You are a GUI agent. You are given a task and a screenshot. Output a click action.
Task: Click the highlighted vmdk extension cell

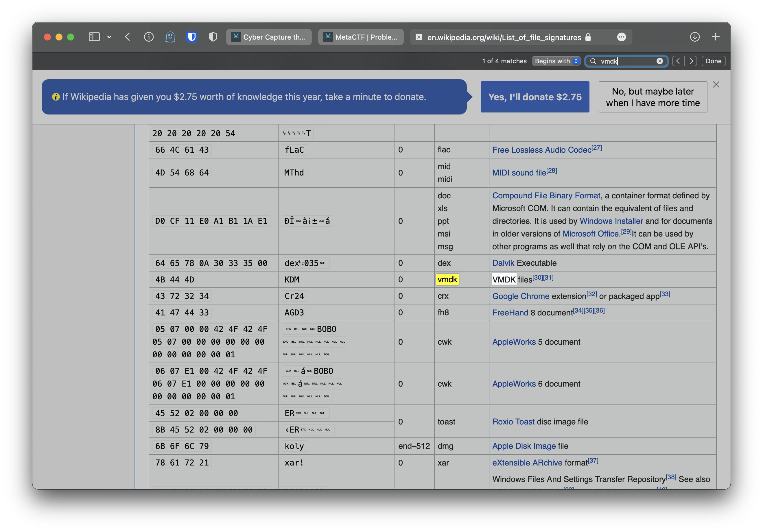pos(447,280)
